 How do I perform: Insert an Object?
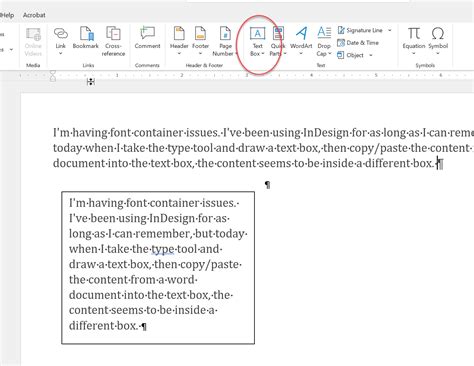point(350,55)
